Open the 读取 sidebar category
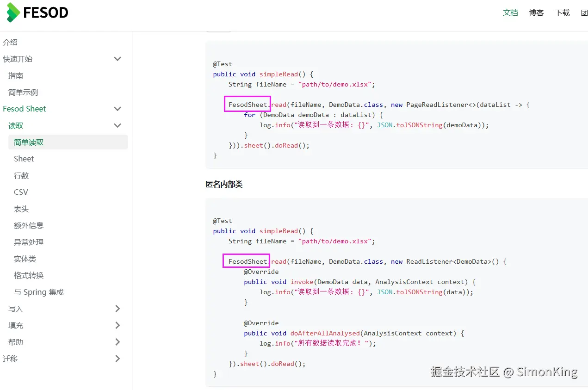 tap(16, 125)
